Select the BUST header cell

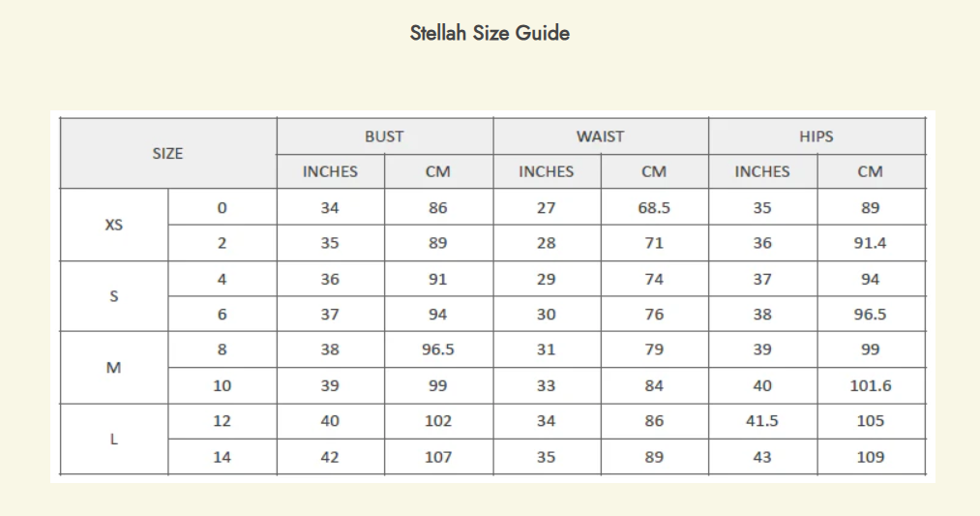pyautogui.click(x=384, y=137)
